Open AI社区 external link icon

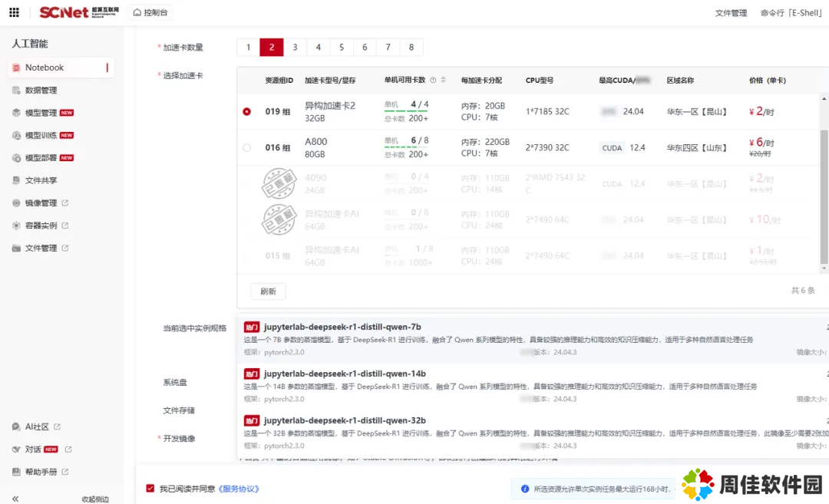click(x=57, y=427)
